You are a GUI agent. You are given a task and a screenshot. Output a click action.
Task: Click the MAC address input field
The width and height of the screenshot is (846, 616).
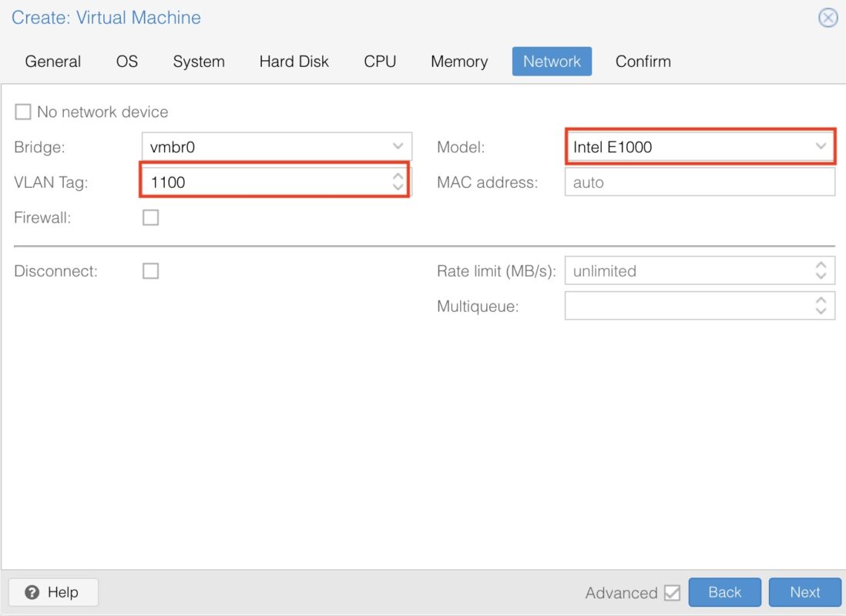pos(700,182)
